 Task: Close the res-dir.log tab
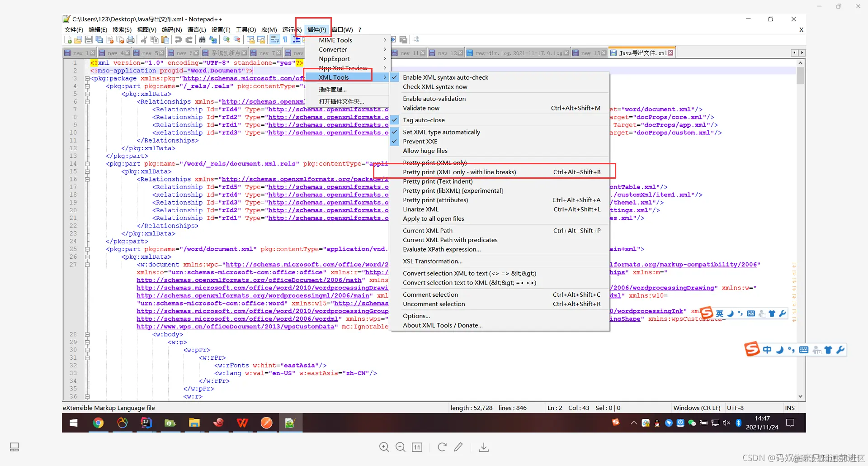tap(566, 53)
